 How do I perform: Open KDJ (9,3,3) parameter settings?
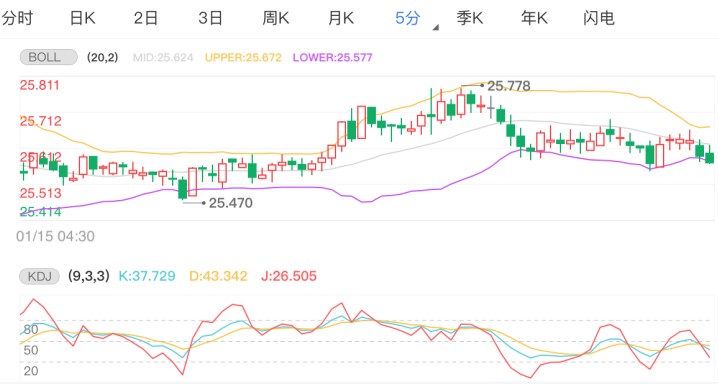click(x=89, y=276)
